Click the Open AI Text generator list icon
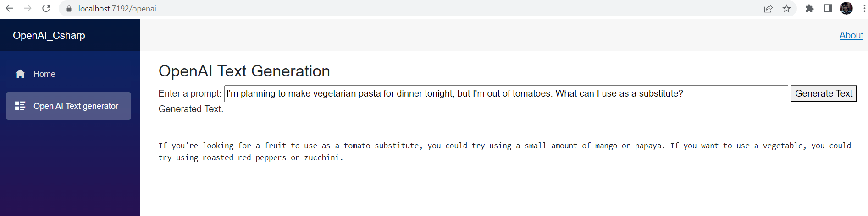 (x=20, y=106)
